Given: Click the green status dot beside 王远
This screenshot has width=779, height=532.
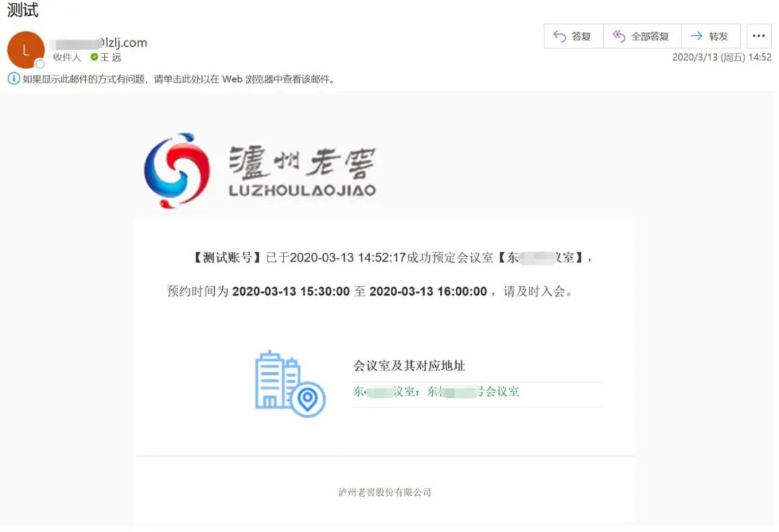Looking at the screenshot, I should [x=94, y=57].
